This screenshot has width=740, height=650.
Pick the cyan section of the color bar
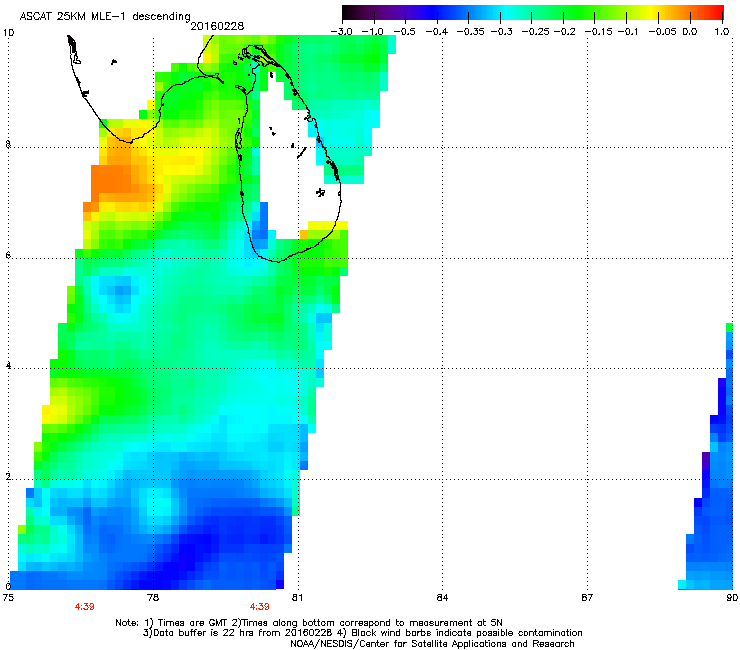click(x=507, y=12)
